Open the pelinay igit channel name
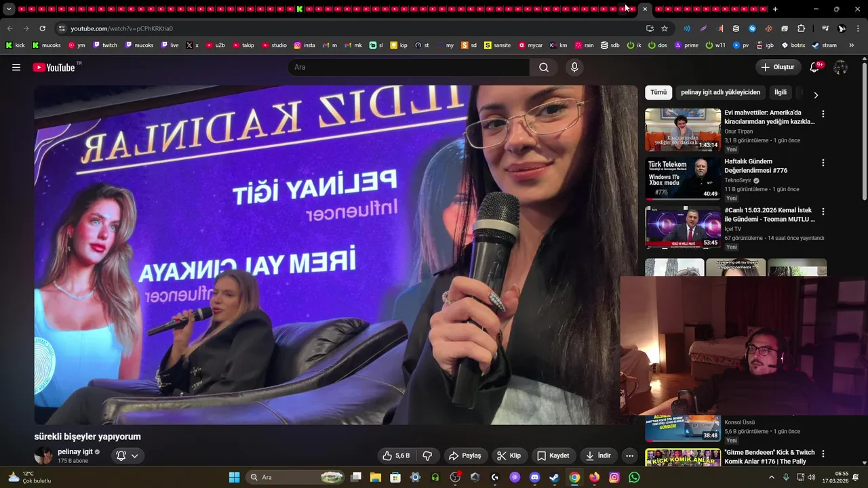 point(75,451)
